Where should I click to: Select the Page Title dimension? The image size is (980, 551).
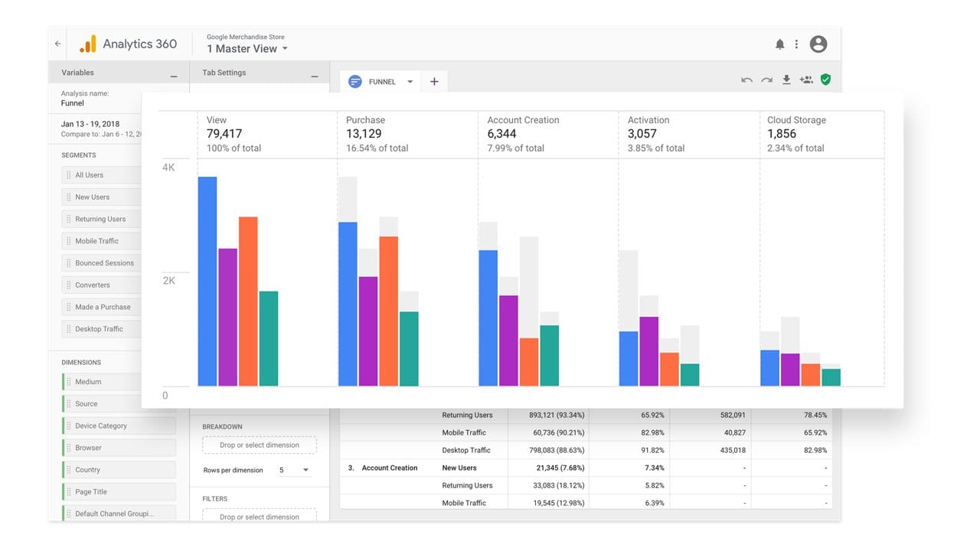click(119, 491)
